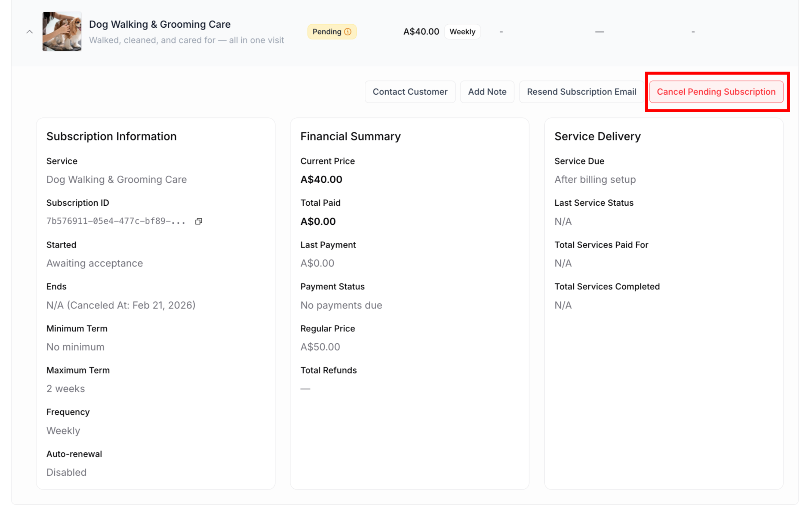Click the After billing setup text

[x=595, y=180]
